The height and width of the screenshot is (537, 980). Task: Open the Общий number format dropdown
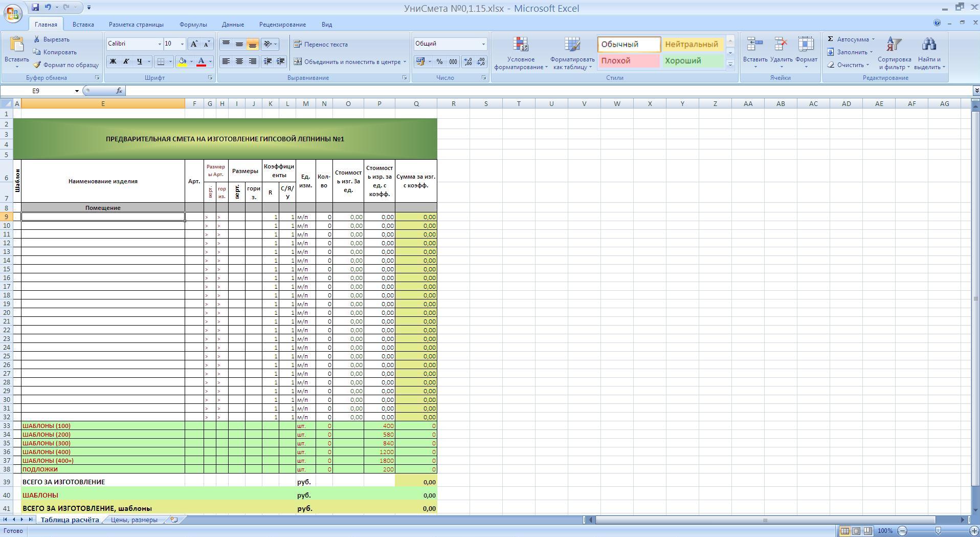(x=483, y=44)
